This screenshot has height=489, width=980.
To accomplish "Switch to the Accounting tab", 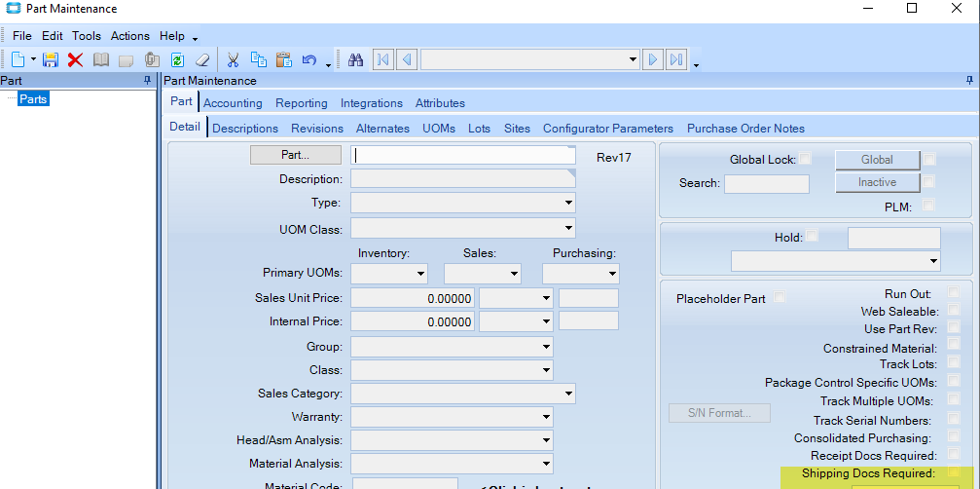I will 233,103.
